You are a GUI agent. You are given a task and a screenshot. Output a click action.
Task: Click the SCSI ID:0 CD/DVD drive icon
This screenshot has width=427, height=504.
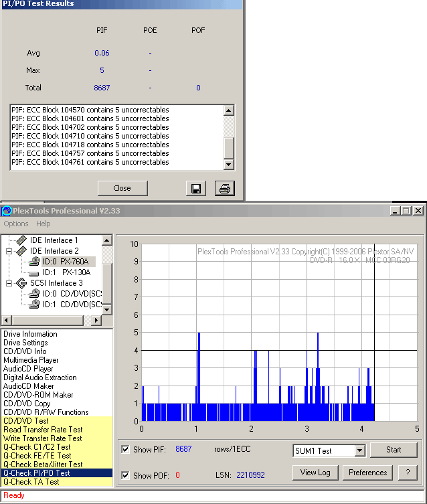click(34, 293)
